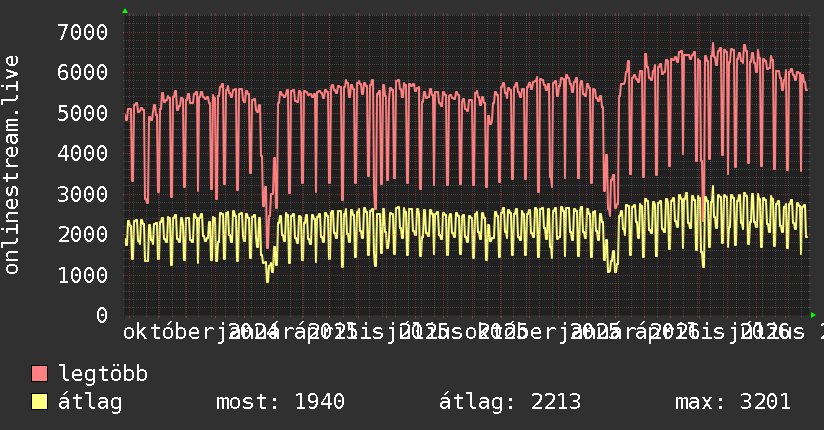Click the 4000 y-axis label

pyautogui.click(x=83, y=153)
